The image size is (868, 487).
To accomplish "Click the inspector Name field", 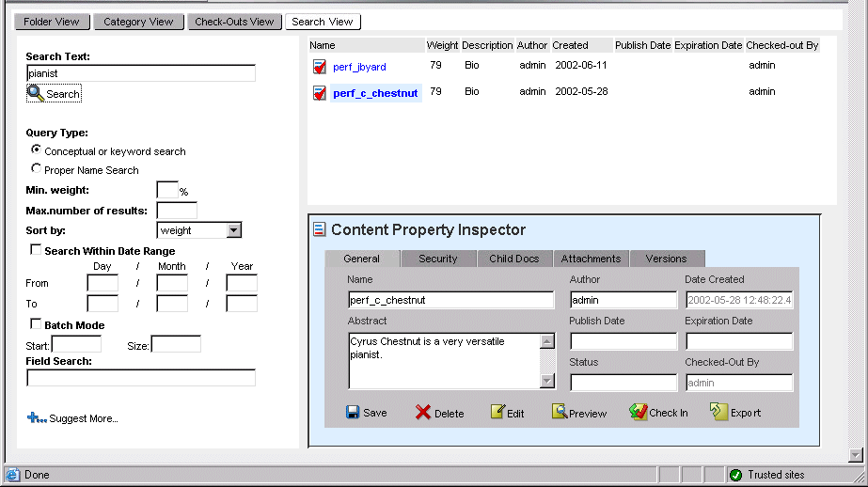I will (451, 299).
